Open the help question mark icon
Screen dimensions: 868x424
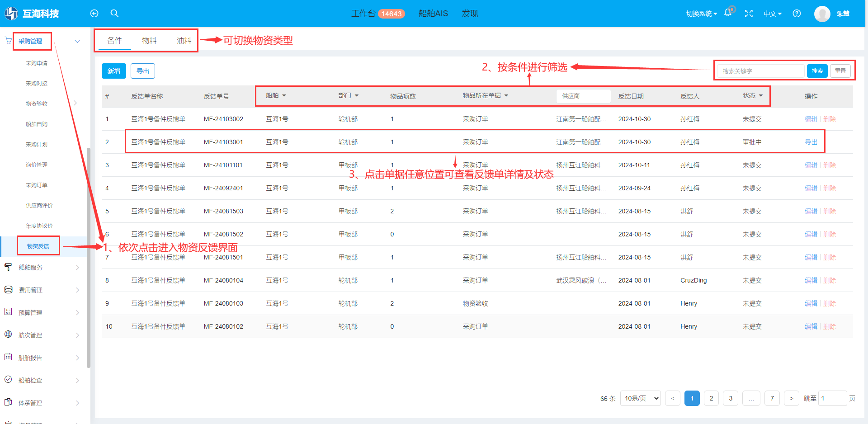coord(797,14)
